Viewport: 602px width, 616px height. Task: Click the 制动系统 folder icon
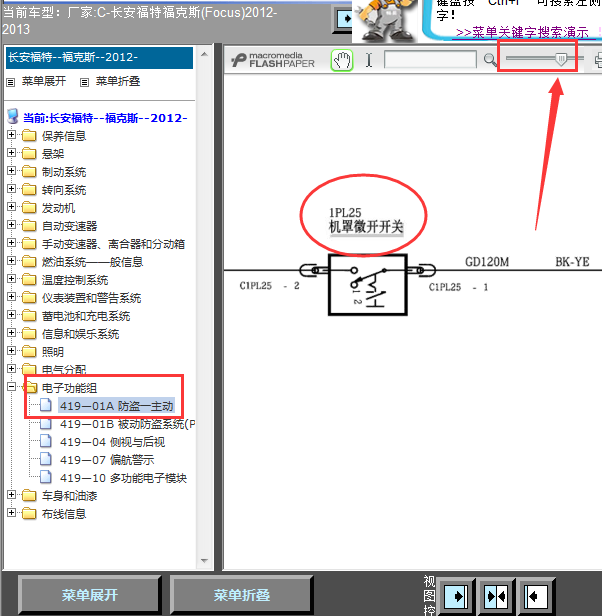tap(29, 171)
